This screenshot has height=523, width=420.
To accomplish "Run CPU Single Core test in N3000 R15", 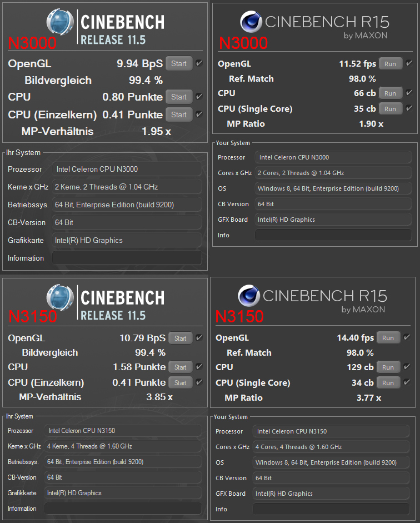I will (391, 109).
